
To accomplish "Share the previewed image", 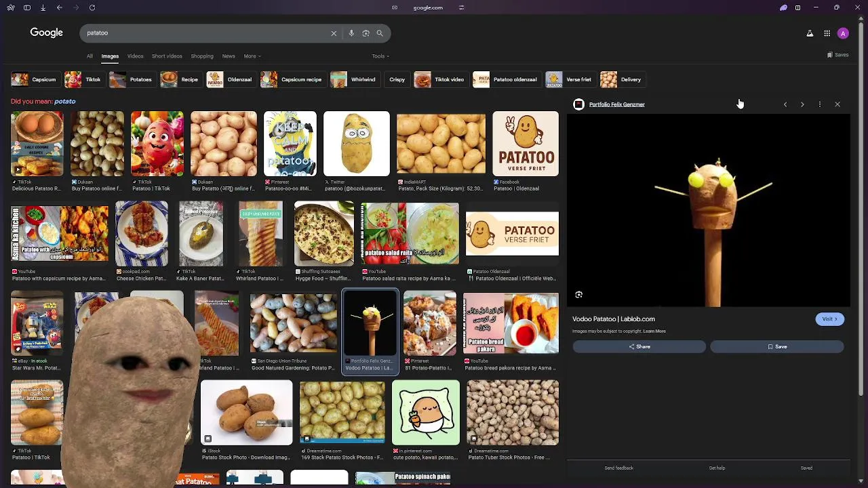I will point(639,347).
